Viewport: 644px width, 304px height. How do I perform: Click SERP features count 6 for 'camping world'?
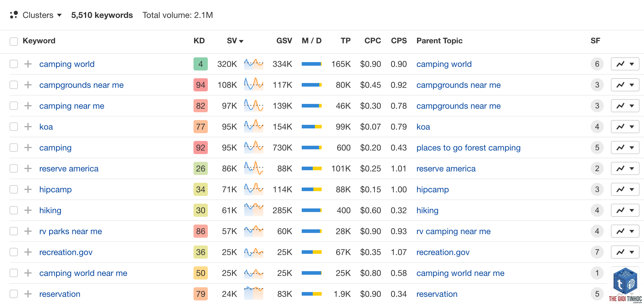[597, 64]
